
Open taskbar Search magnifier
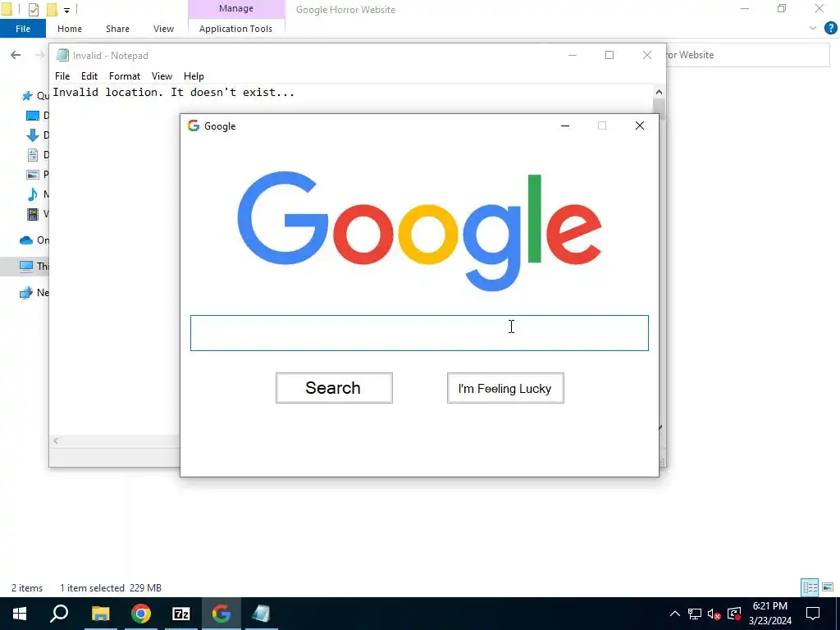59,614
